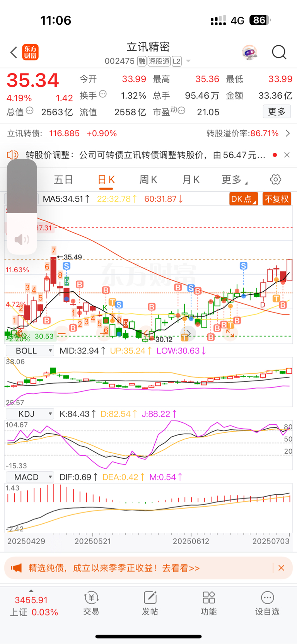Switch to the 五日 chart tab
Screen dimensions: 297x644
coord(63,180)
